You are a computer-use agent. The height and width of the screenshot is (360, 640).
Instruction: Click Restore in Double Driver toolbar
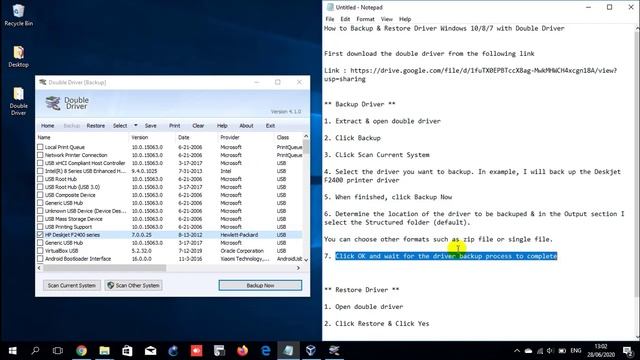[x=96, y=126]
